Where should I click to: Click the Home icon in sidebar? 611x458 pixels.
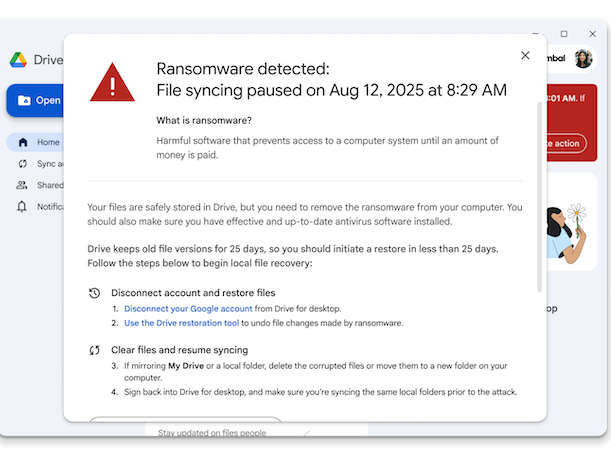[22, 142]
